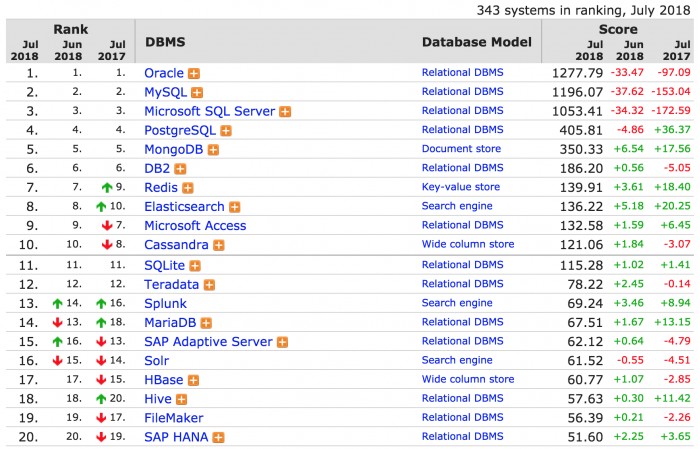This screenshot has width=700, height=449.
Task: Open the Teradata link
Action: pyautogui.click(x=171, y=285)
